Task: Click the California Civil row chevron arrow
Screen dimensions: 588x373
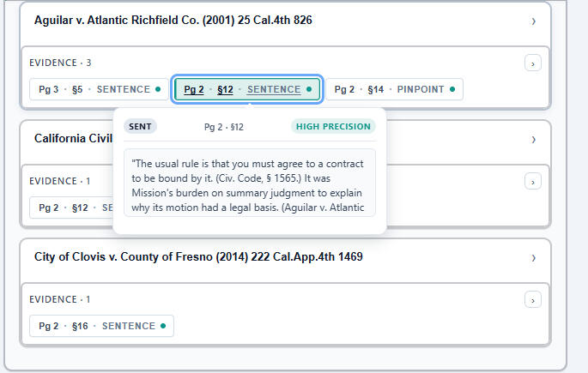Action: point(533,139)
